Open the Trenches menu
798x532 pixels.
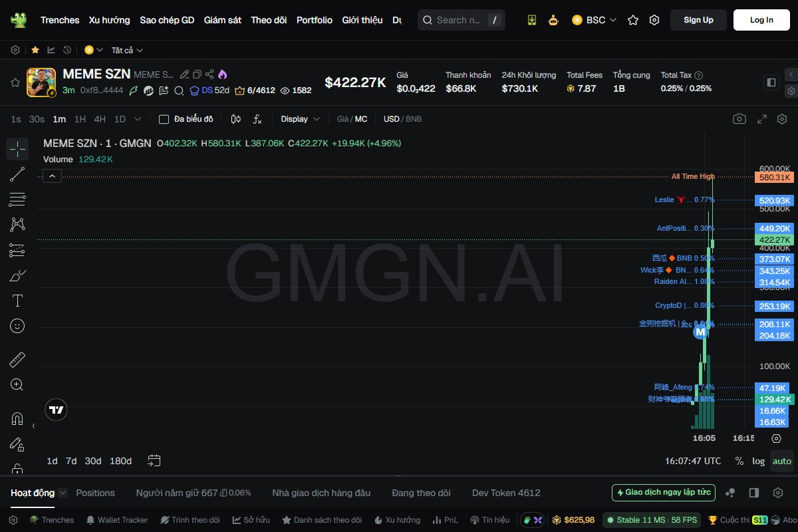click(60, 20)
